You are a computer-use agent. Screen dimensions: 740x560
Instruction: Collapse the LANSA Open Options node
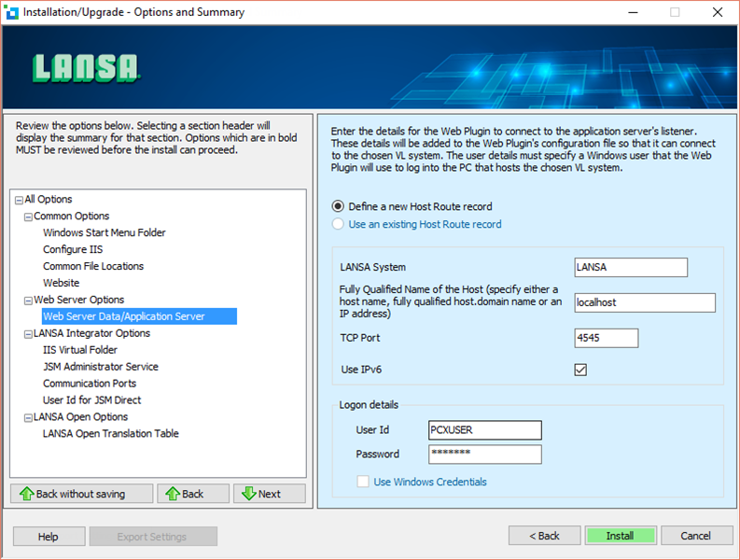(28, 418)
